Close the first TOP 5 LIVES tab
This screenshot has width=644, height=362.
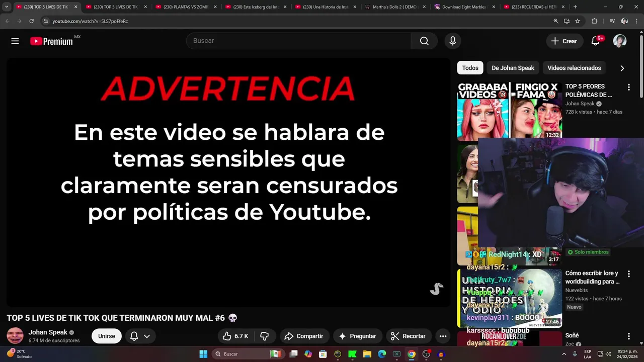[75, 7]
